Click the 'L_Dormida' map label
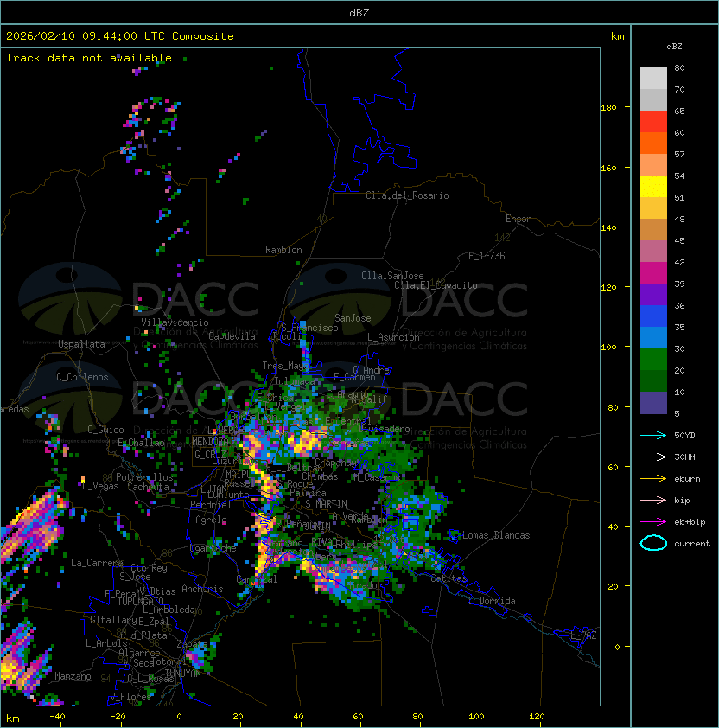 point(492,601)
